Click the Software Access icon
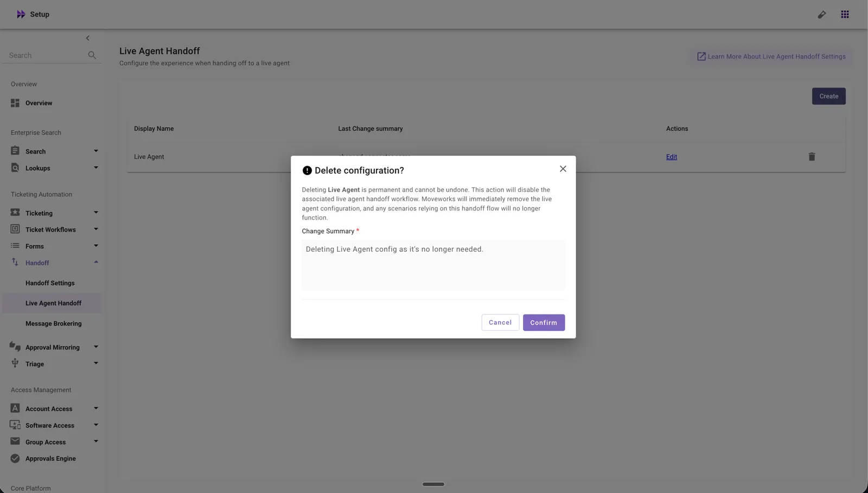The width and height of the screenshot is (868, 493). [x=15, y=425]
